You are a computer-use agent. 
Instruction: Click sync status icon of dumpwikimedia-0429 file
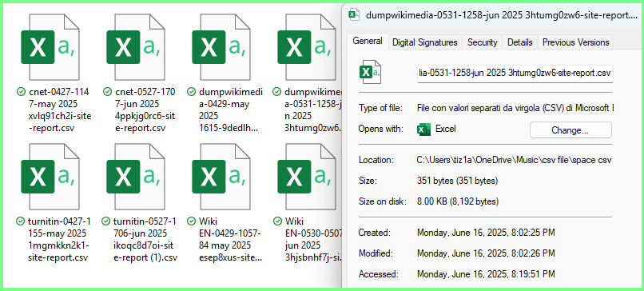tap(192, 92)
